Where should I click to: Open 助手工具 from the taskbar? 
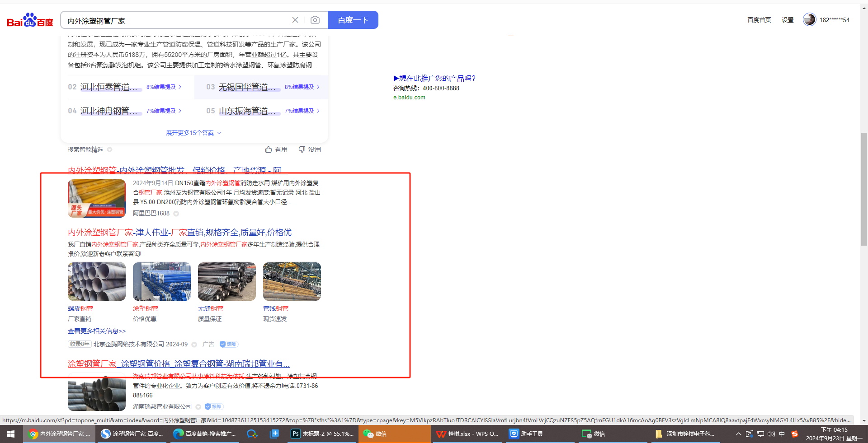click(539, 434)
